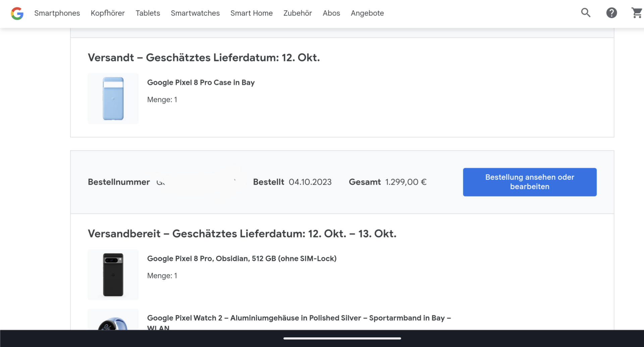Viewport: 644px width, 347px height.
Task: Click the Google logo icon
Action: (17, 13)
